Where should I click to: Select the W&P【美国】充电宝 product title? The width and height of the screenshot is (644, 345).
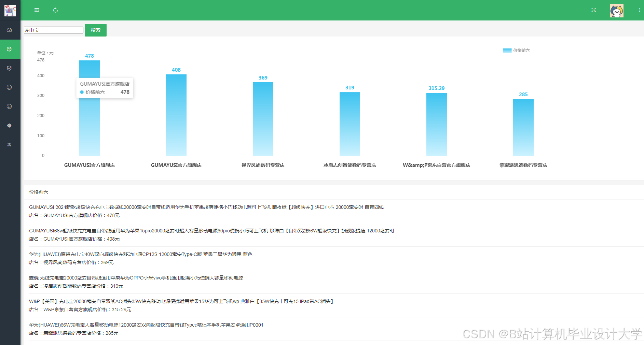click(x=182, y=301)
